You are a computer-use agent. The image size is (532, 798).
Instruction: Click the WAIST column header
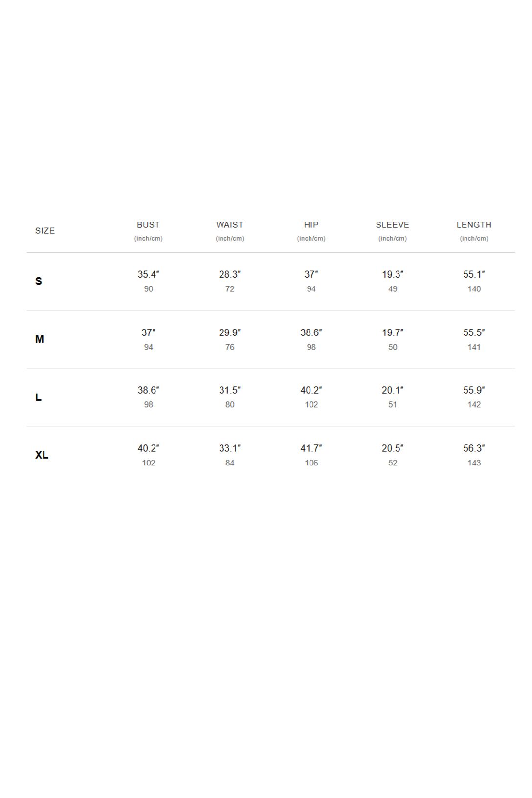coord(230,225)
